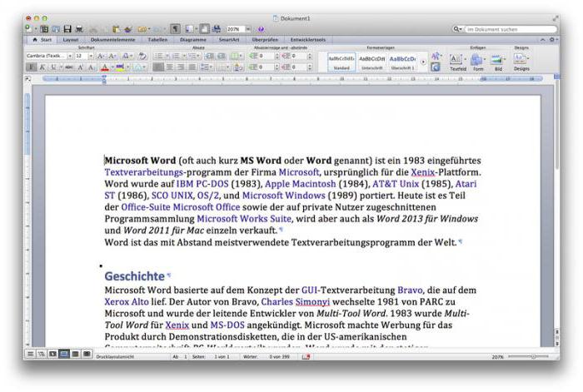The image size is (583, 392).
Task: Collapse the ribbon with the chevron
Action: 542,39
